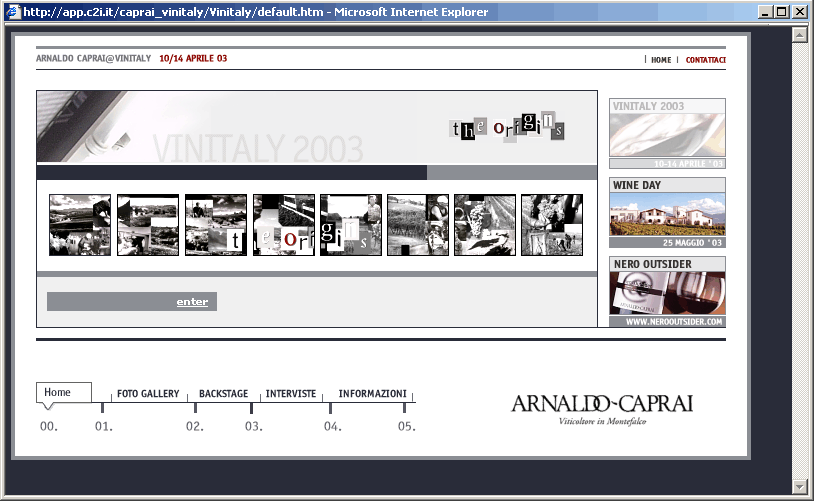Click the scrollbar up arrow
Screen dimensions: 814x501
tap(799, 35)
